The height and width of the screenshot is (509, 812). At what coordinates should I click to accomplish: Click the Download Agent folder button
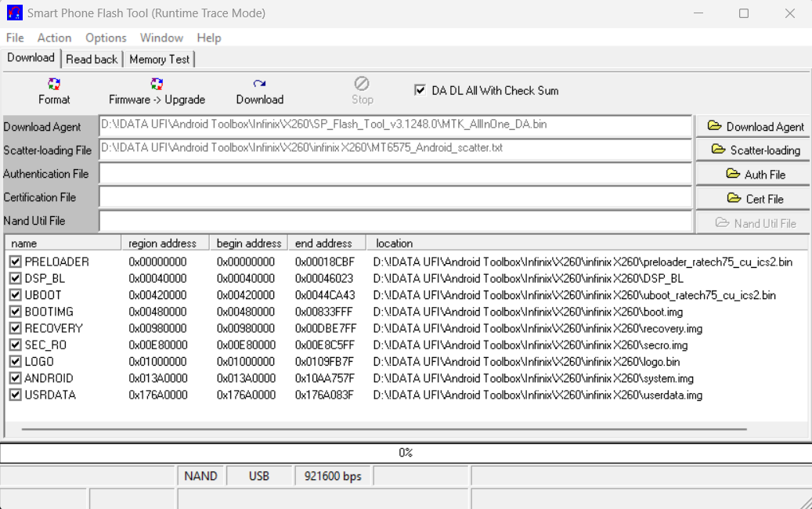pos(755,127)
